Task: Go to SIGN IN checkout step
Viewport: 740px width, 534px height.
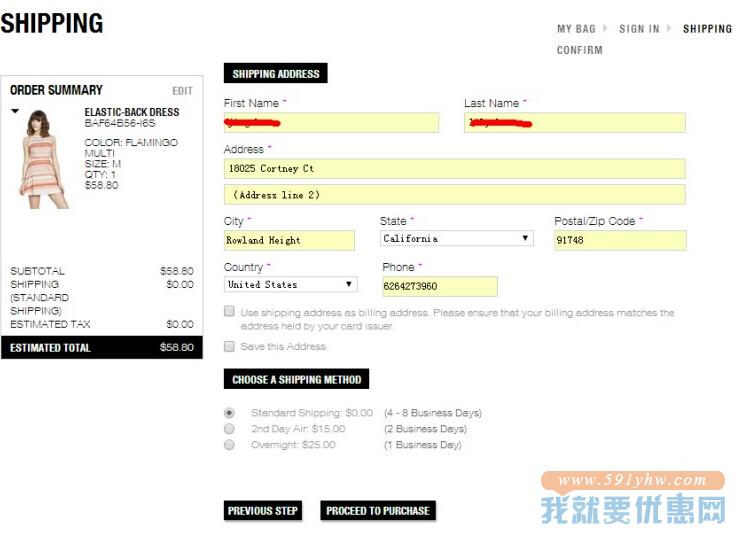Action: pyautogui.click(x=639, y=29)
